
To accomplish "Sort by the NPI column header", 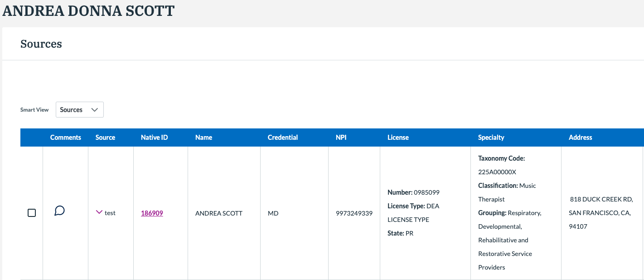I will pyautogui.click(x=341, y=138).
